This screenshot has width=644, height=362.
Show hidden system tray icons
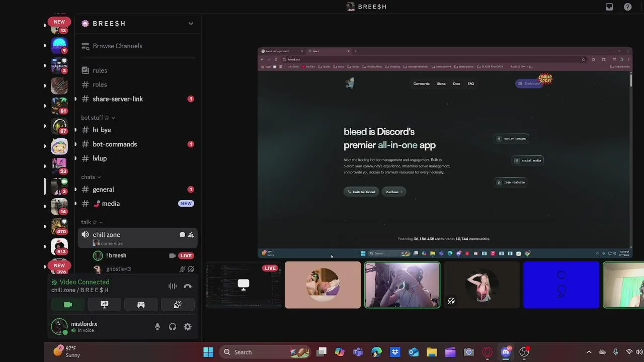589,352
